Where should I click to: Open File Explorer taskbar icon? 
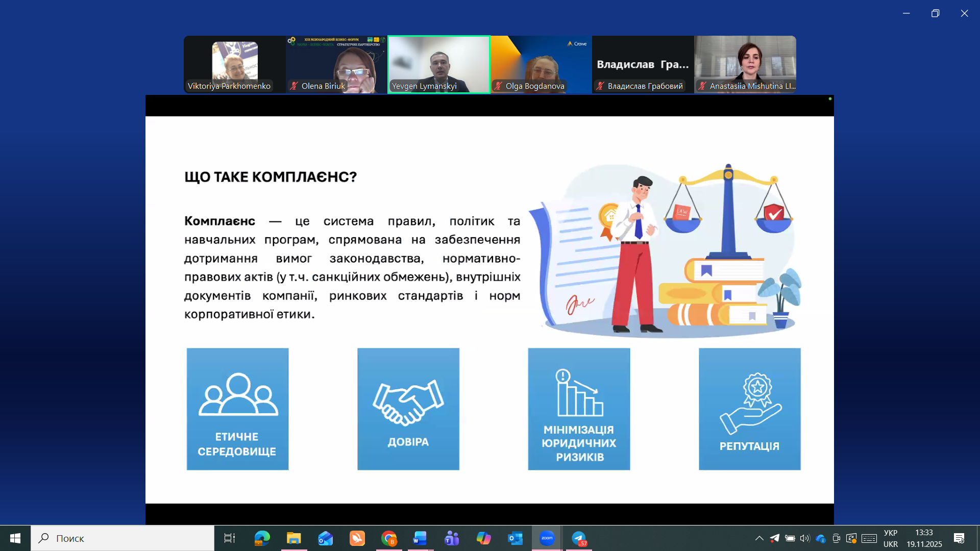coord(293,538)
